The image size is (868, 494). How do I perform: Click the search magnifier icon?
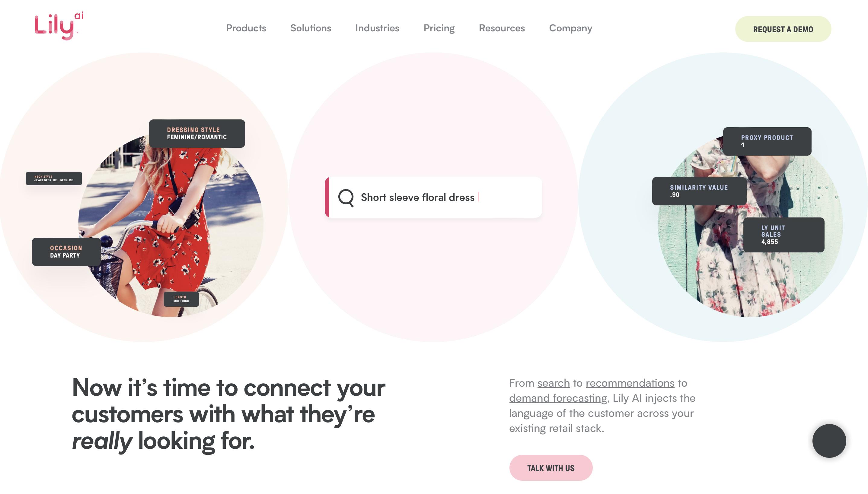click(346, 197)
